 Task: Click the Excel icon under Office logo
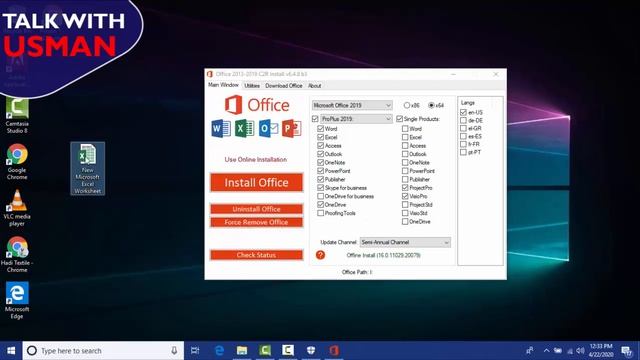244,129
